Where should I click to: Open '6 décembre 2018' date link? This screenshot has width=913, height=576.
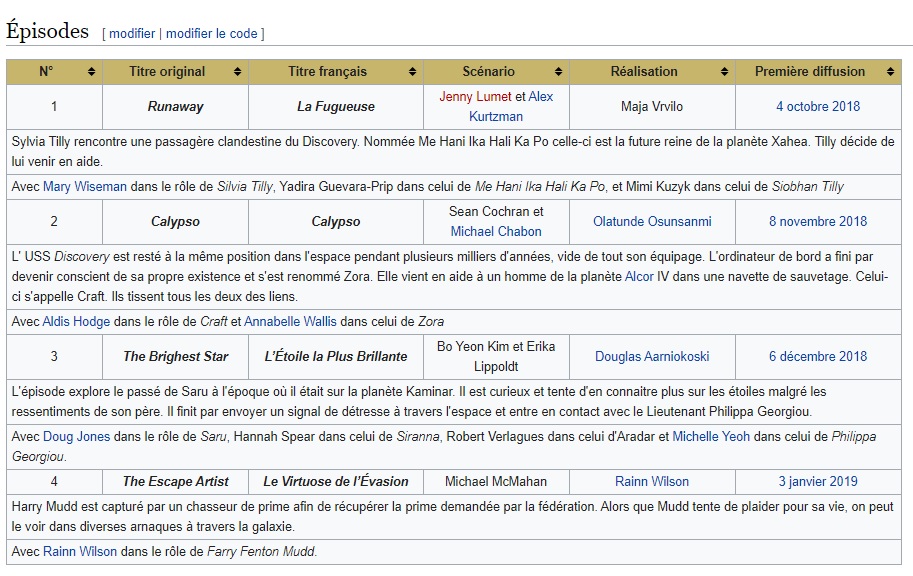[818, 356]
